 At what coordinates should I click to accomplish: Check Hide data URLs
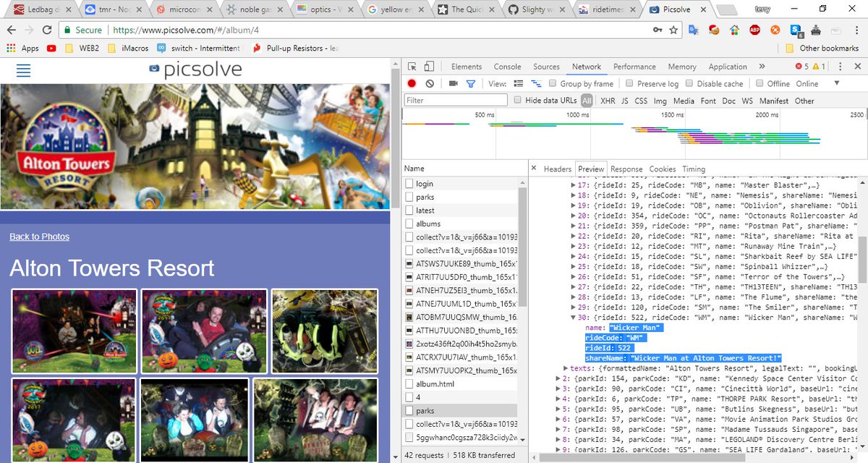[x=518, y=101]
